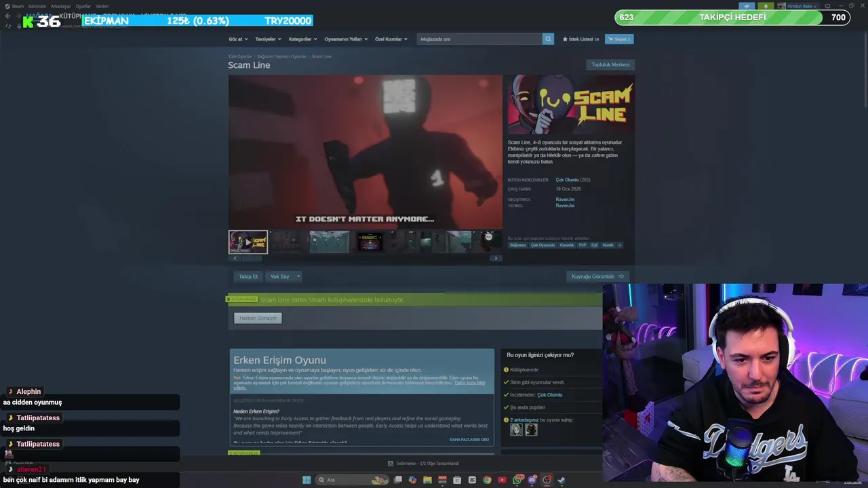Expand the Tavsiyeler dropdown menu
868x488 pixels.
(269, 39)
